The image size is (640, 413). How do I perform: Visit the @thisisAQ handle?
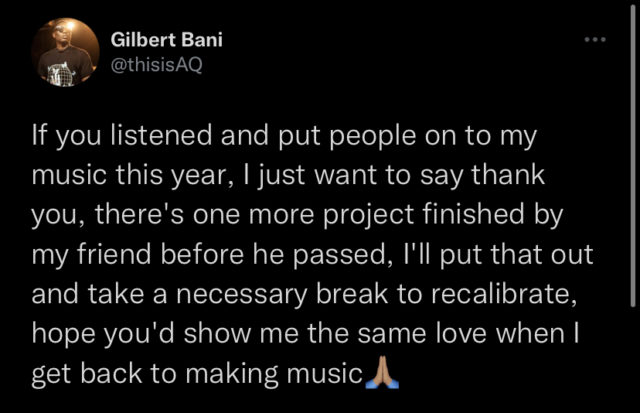pos(156,64)
